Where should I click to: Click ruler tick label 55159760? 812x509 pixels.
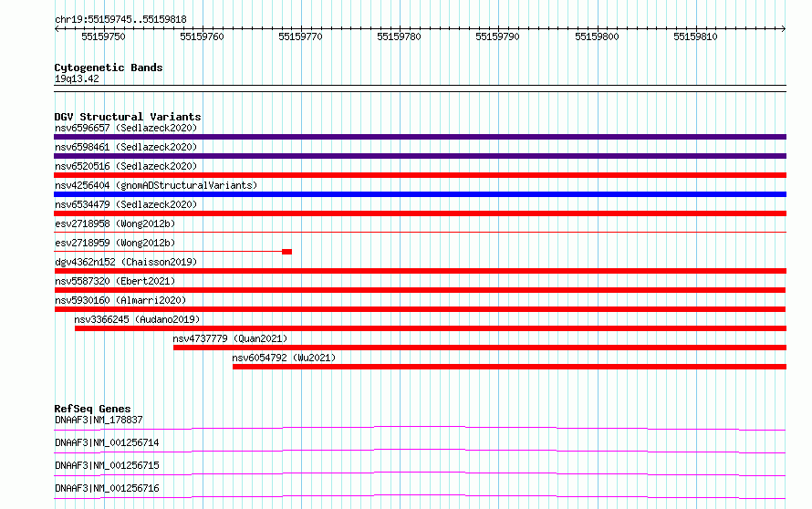click(202, 36)
